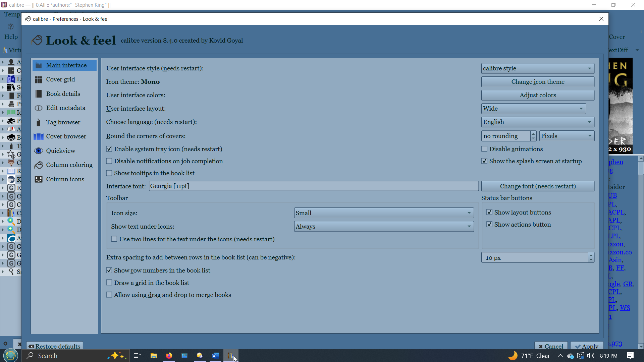
Task: Select the Quickview eye icon
Action: (39, 151)
